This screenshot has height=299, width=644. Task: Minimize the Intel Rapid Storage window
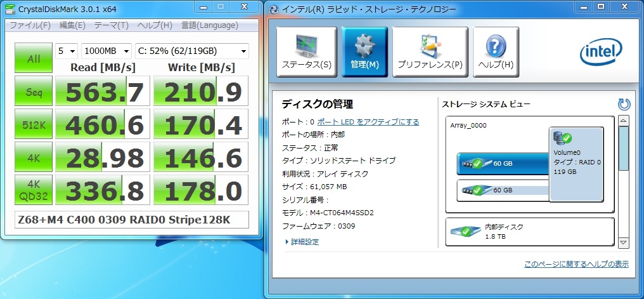583,6
